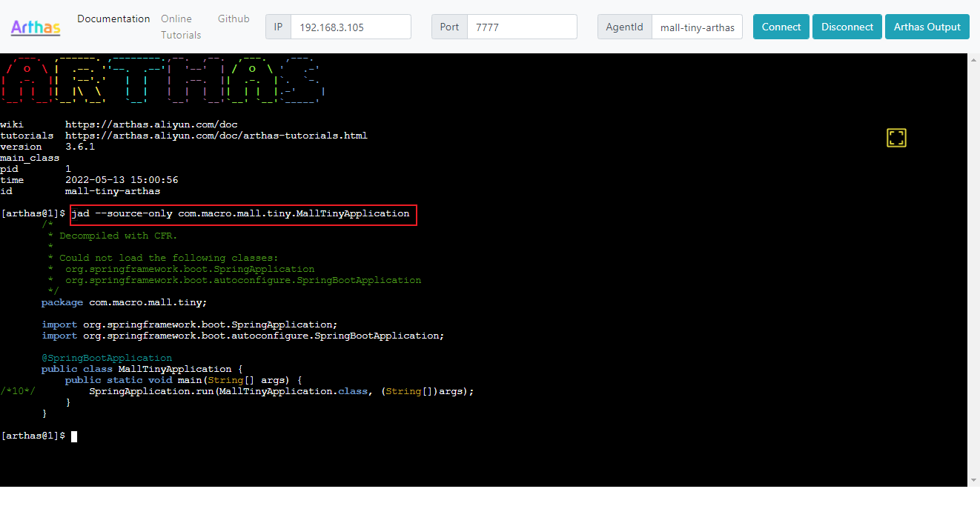The image size is (980, 506).
Task: Click 'public class MallTinyApplication' line
Action: click(x=142, y=369)
